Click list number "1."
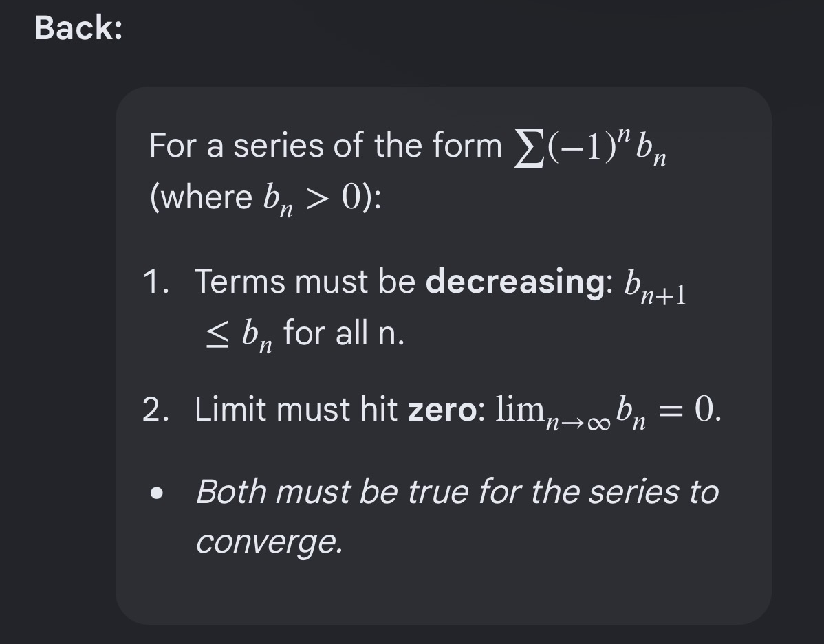The width and height of the screenshot is (824, 644). pos(156,282)
